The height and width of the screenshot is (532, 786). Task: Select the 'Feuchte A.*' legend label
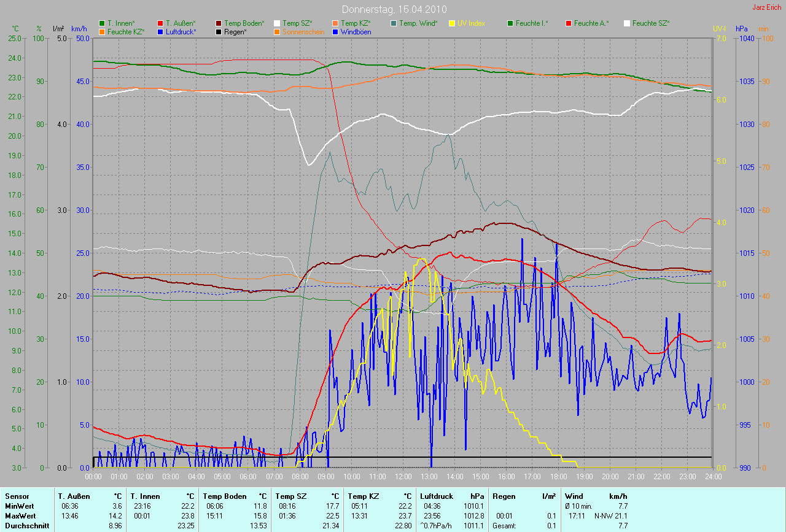tap(591, 23)
